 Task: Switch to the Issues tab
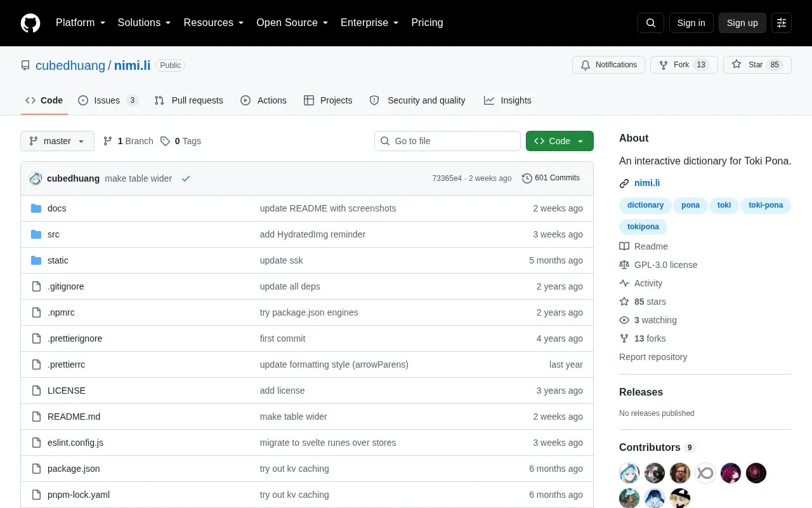108,100
